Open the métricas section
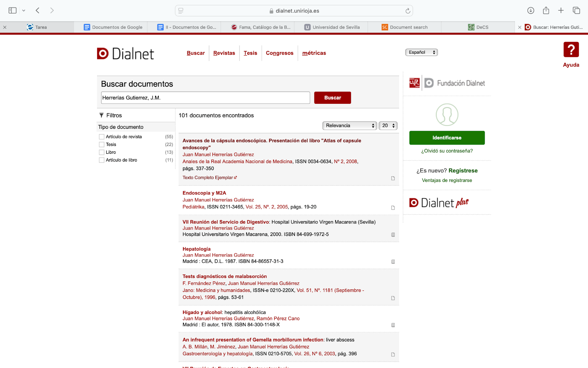This screenshot has height=368, width=588. click(x=314, y=53)
